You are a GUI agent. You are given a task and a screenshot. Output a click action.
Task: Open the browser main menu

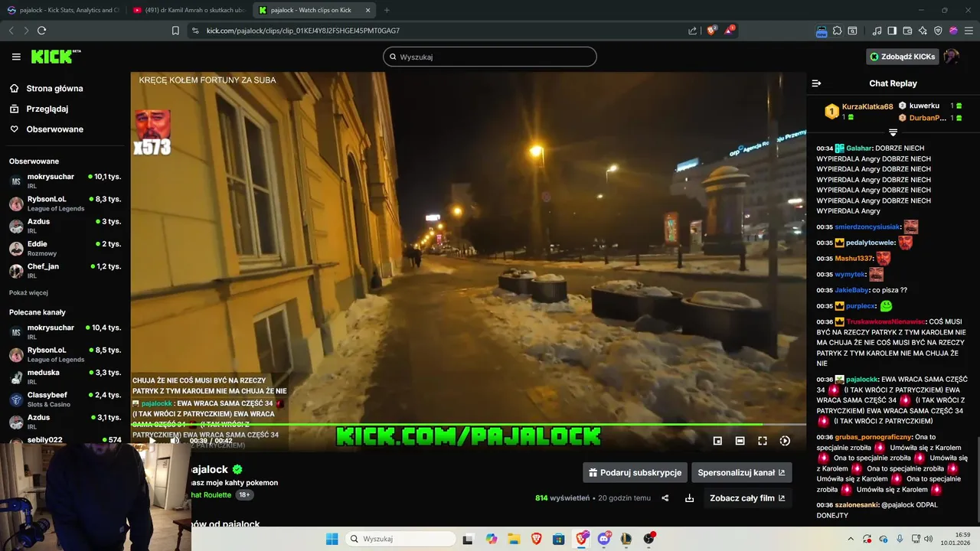point(969,31)
